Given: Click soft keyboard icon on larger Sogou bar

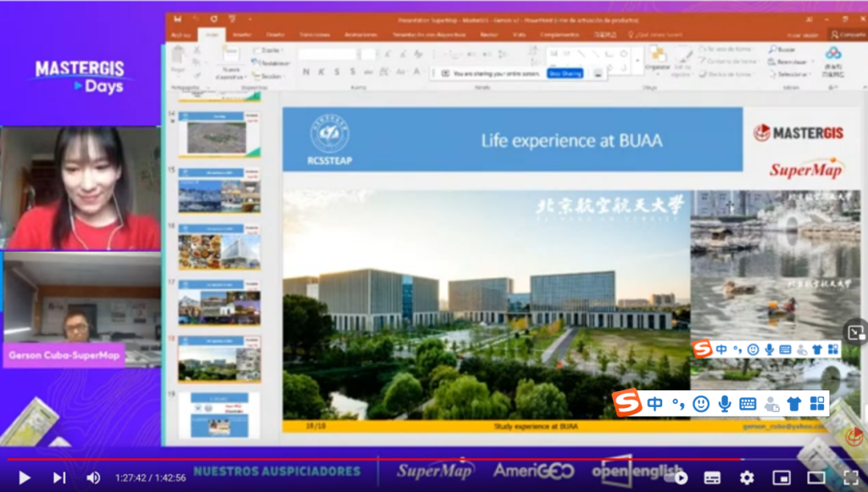Looking at the screenshot, I should 747,404.
